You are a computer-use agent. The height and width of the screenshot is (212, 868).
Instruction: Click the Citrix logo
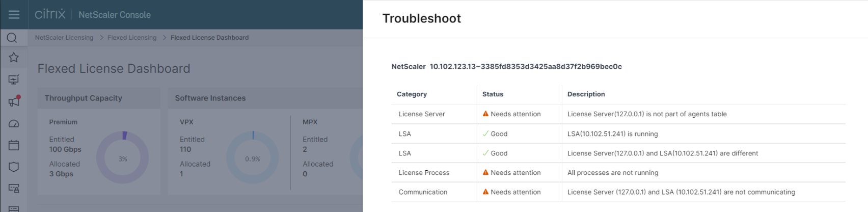50,14
